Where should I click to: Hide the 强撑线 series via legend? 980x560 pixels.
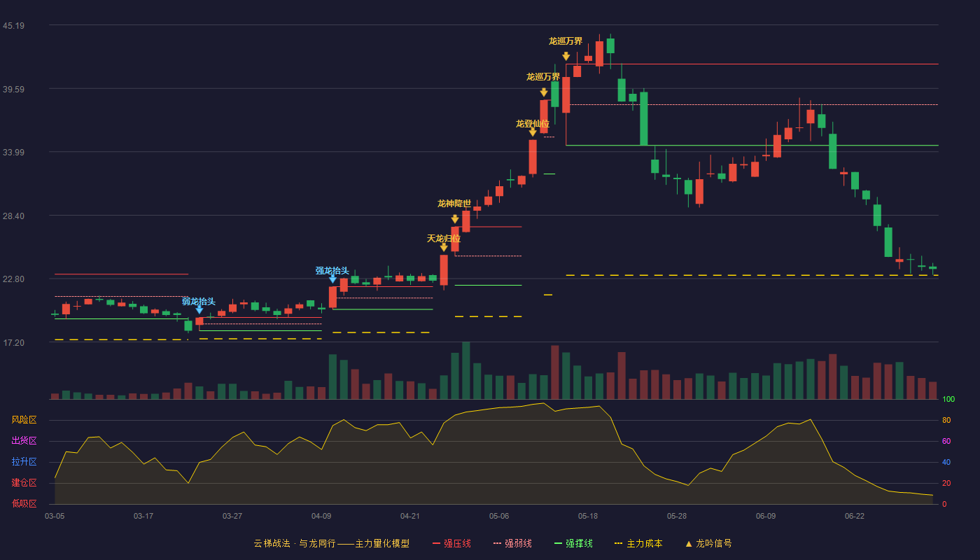tap(573, 543)
